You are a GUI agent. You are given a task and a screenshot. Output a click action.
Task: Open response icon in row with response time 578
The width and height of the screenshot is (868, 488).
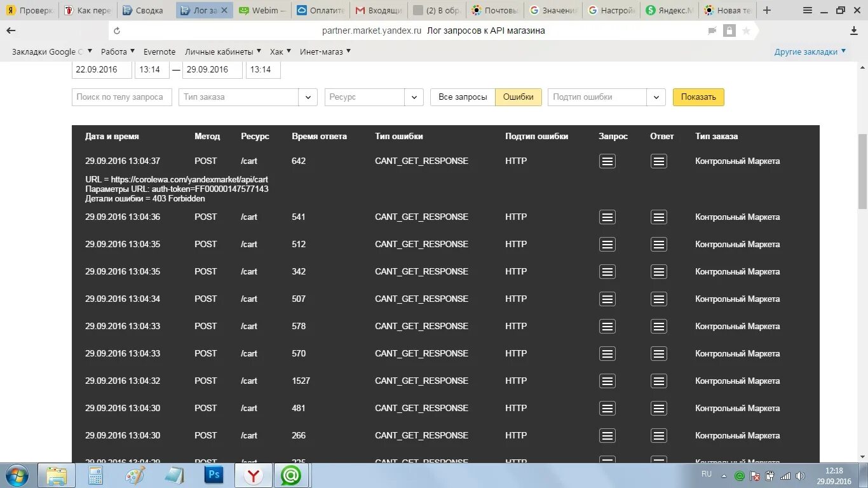[659, 327]
